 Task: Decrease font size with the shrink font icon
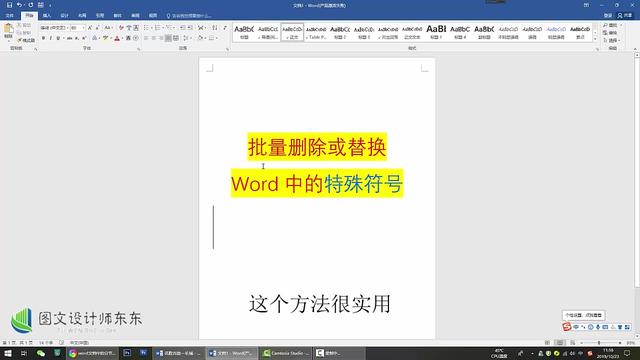coord(97,28)
